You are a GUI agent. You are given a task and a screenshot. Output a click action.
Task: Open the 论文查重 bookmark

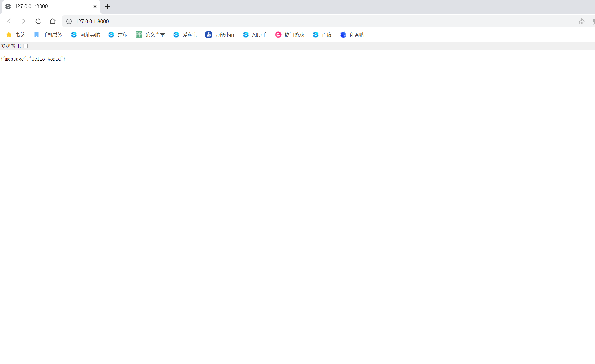pos(150,35)
